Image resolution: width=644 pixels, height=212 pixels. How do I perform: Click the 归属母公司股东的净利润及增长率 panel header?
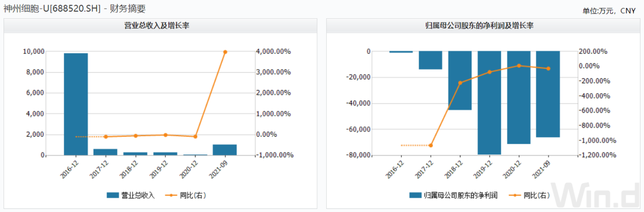coord(482,25)
